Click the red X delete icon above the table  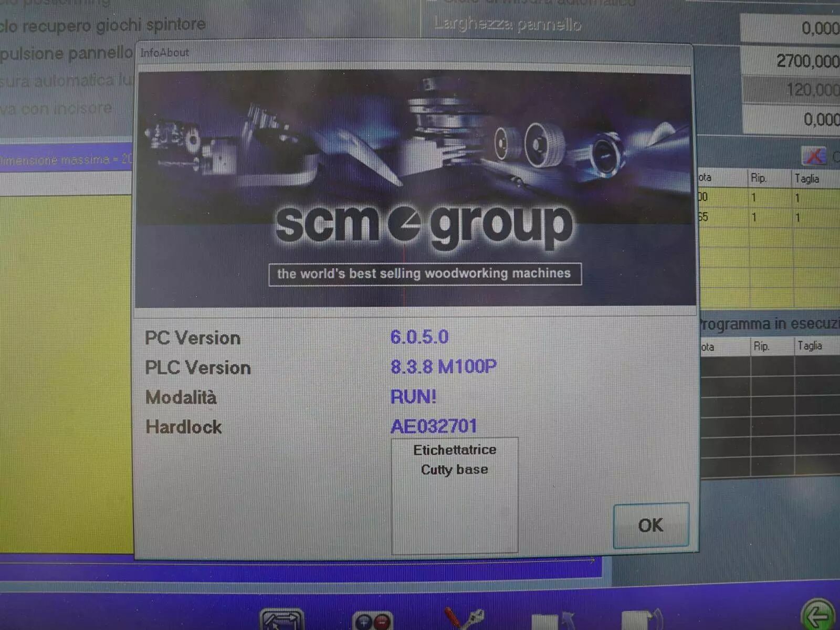click(814, 156)
